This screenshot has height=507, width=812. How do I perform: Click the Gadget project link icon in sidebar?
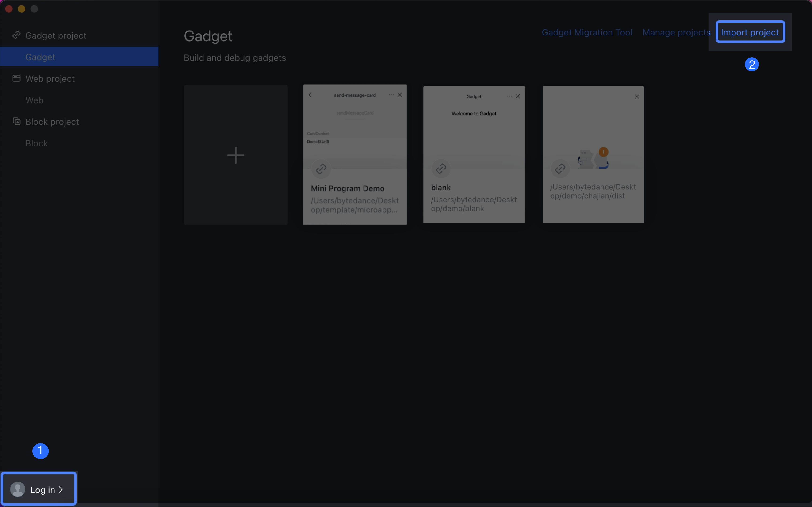pyautogui.click(x=16, y=35)
